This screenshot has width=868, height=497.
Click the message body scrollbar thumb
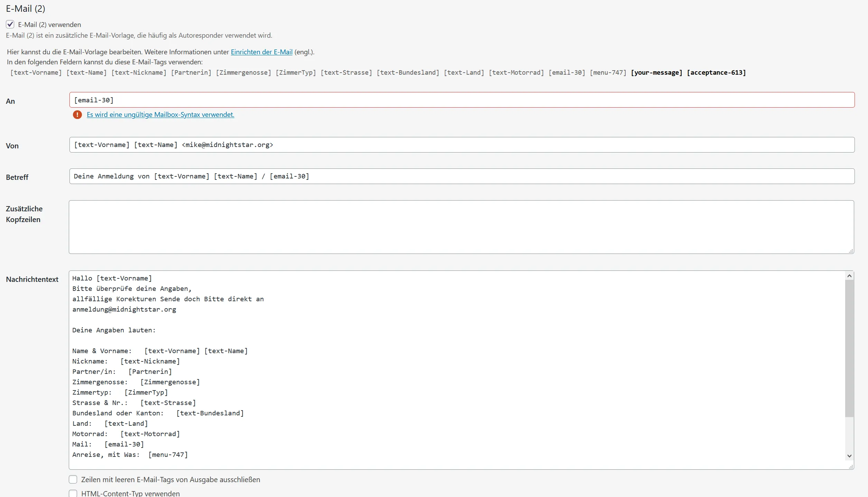pyautogui.click(x=849, y=348)
